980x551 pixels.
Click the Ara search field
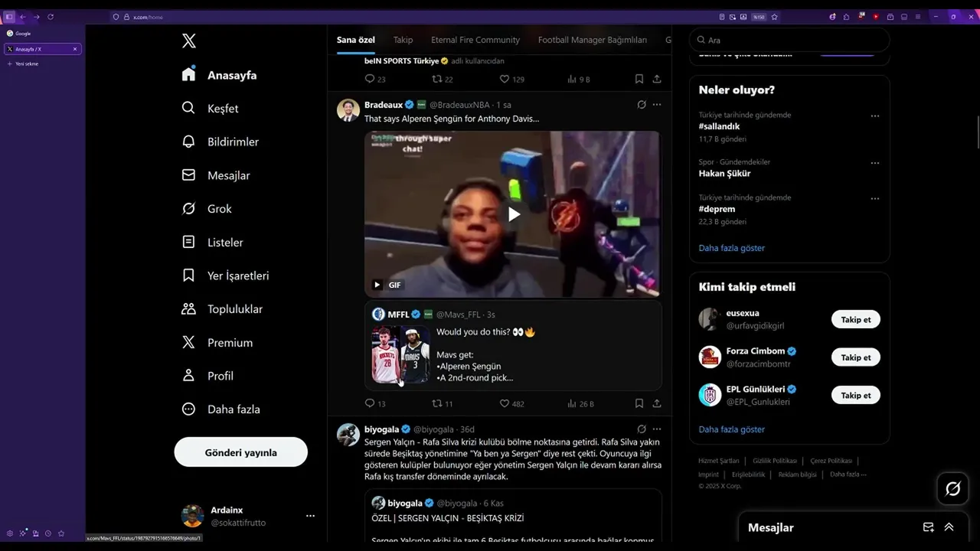point(789,40)
